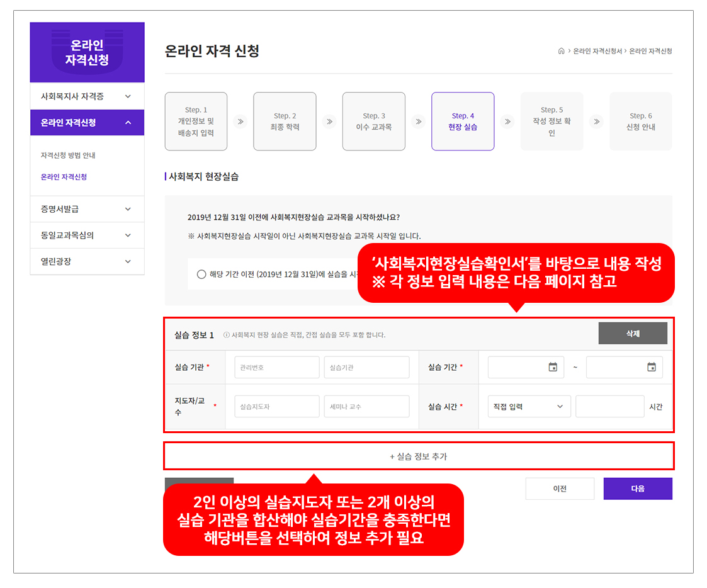Click the arrow icon after Step 5
This screenshot has height=588, width=707.
point(596,122)
